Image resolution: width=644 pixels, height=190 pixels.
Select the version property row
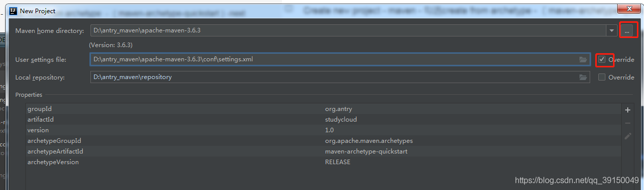pyautogui.click(x=323, y=130)
